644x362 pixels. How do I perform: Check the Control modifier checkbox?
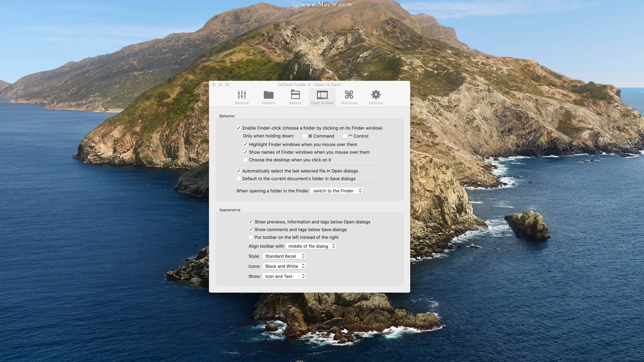(345, 136)
